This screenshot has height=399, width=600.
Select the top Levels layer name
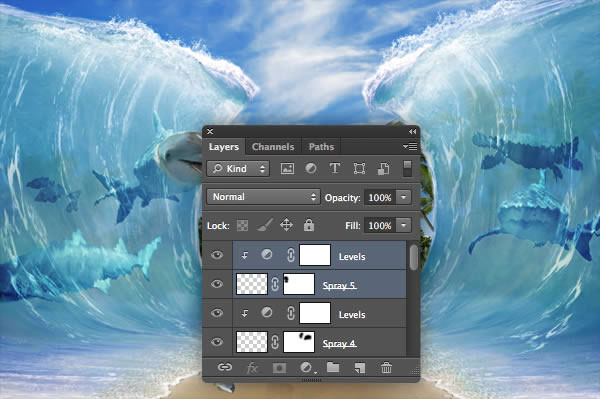(x=352, y=257)
